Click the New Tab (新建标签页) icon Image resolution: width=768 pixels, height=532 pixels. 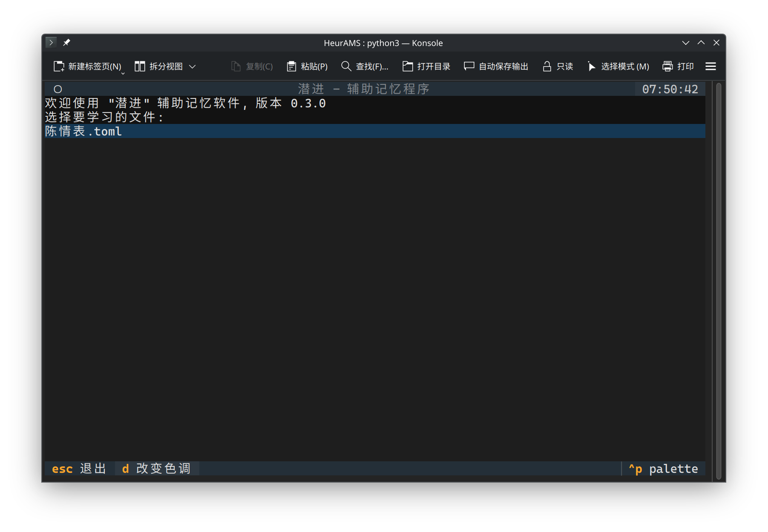coord(59,66)
